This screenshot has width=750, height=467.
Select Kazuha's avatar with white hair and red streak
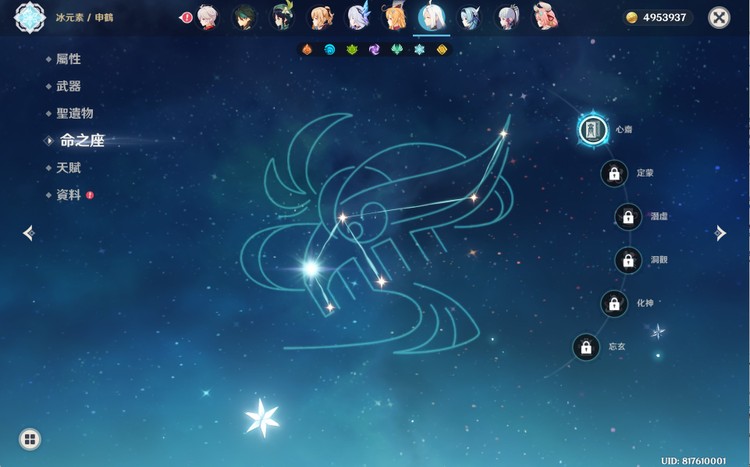[207, 18]
